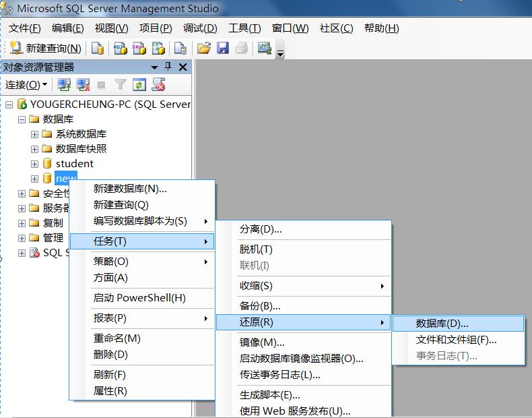Expand the 系统数据库 folder
Viewport: 532px width, 418px height.
pyautogui.click(x=34, y=134)
